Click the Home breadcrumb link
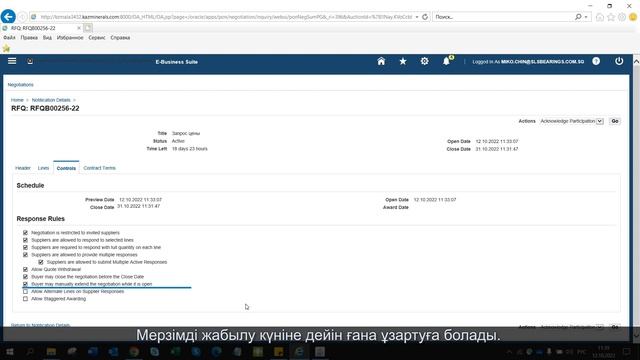 tap(17, 100)
